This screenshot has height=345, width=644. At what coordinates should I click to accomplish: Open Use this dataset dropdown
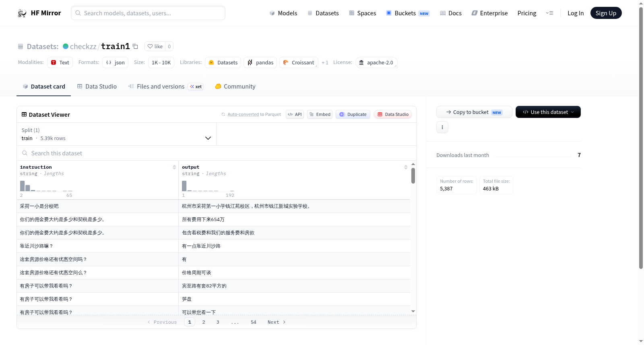pos(548,112)
